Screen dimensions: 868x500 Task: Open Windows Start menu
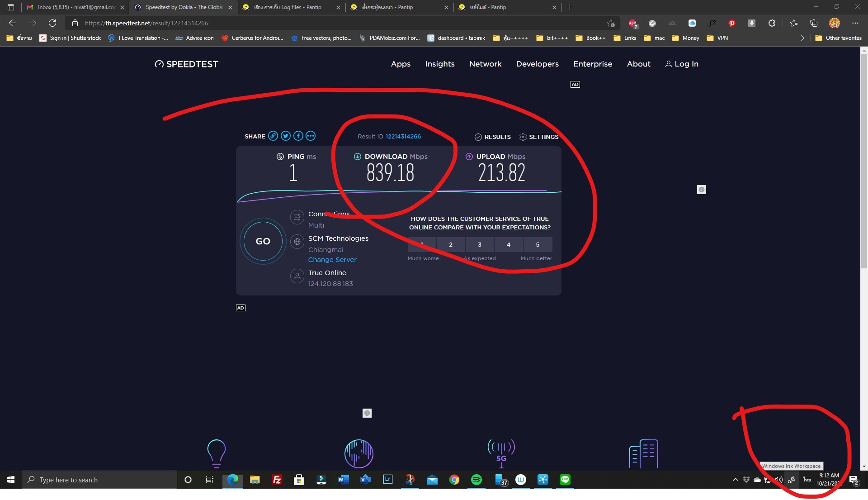coord(11,480)
